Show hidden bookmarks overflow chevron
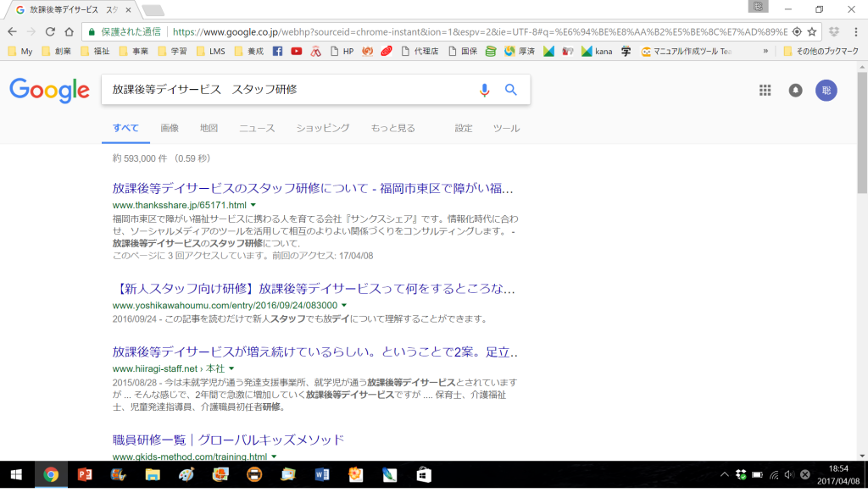Image resolution: width=868 pixels, height=498 pixels. point(765,52)
